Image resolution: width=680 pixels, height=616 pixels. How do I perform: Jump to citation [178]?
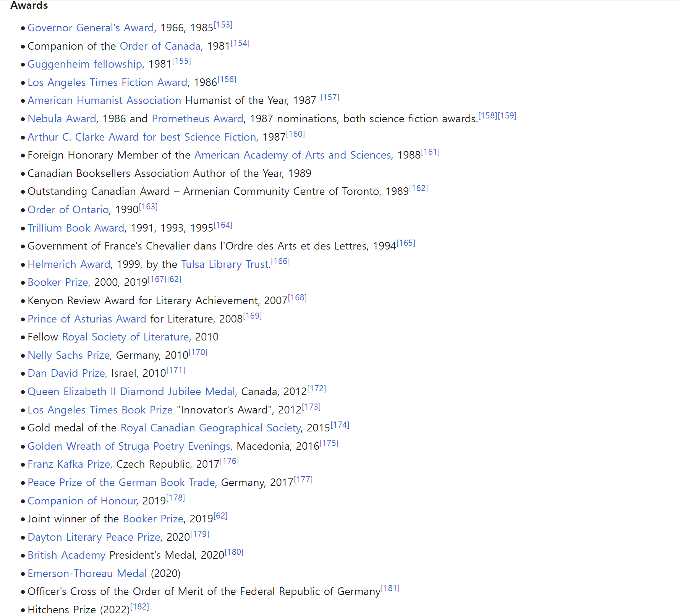pyautogui.click(x=176, y=498)
